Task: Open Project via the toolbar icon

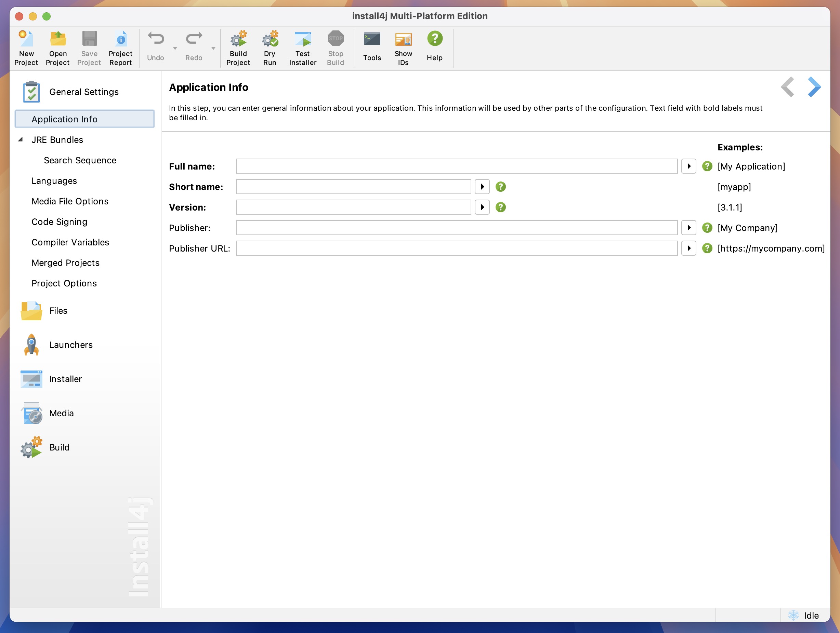Action: tap(58, 48)
